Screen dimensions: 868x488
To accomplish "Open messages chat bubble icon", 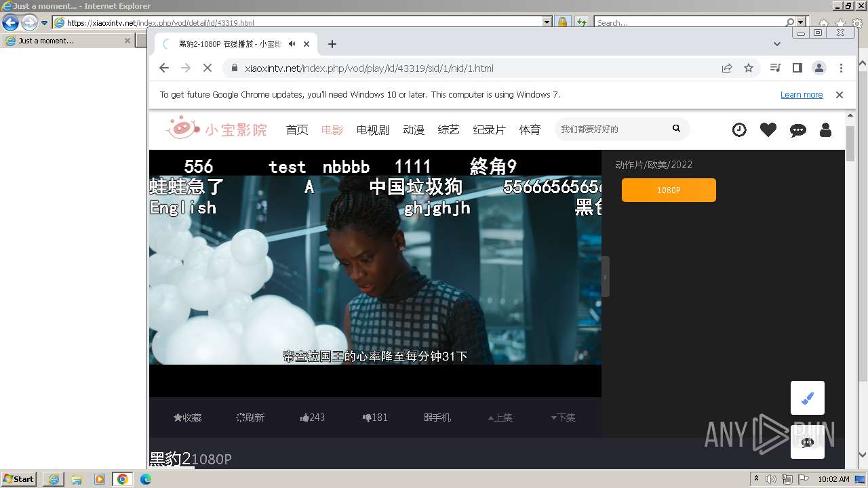I will pyautogui.click(x=798, y=130).
